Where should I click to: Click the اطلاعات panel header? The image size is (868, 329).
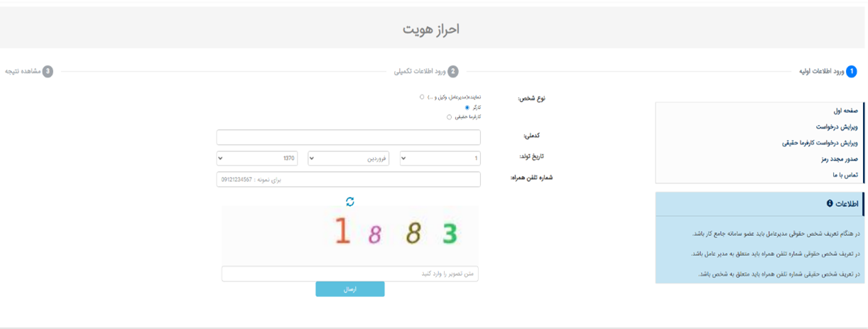click(759, 204)
